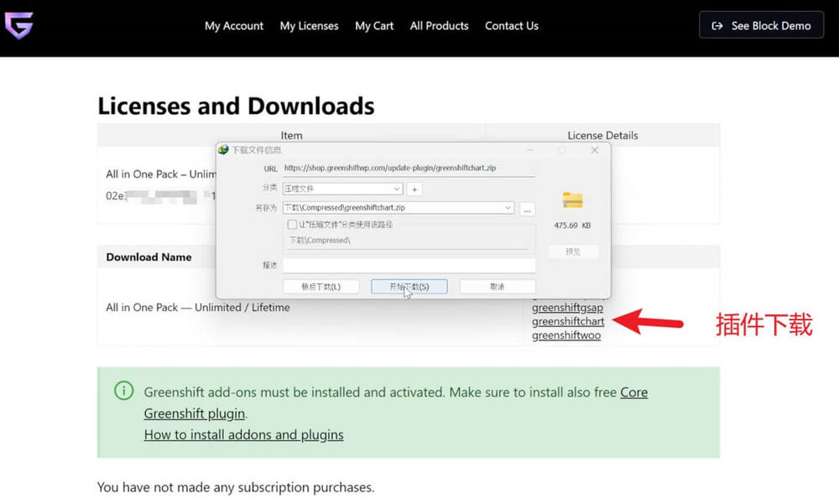Open My Cart page
839x504 pixels.
click(374, 26)
